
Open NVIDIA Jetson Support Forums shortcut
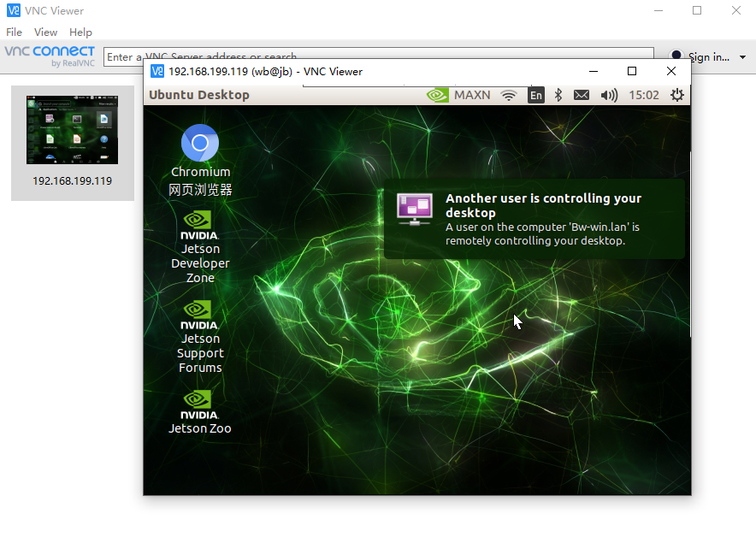pos(200,337)
